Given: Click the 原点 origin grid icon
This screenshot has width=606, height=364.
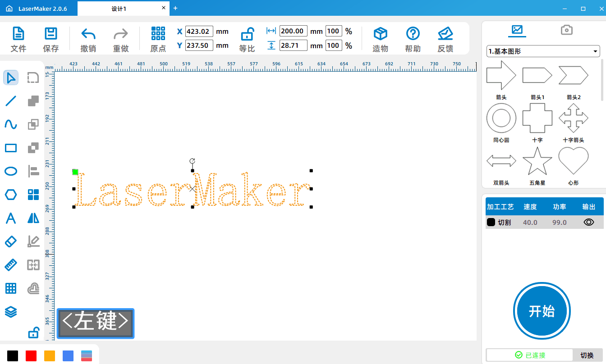Looking at the screenshot, I should click(x=158, y=33).
